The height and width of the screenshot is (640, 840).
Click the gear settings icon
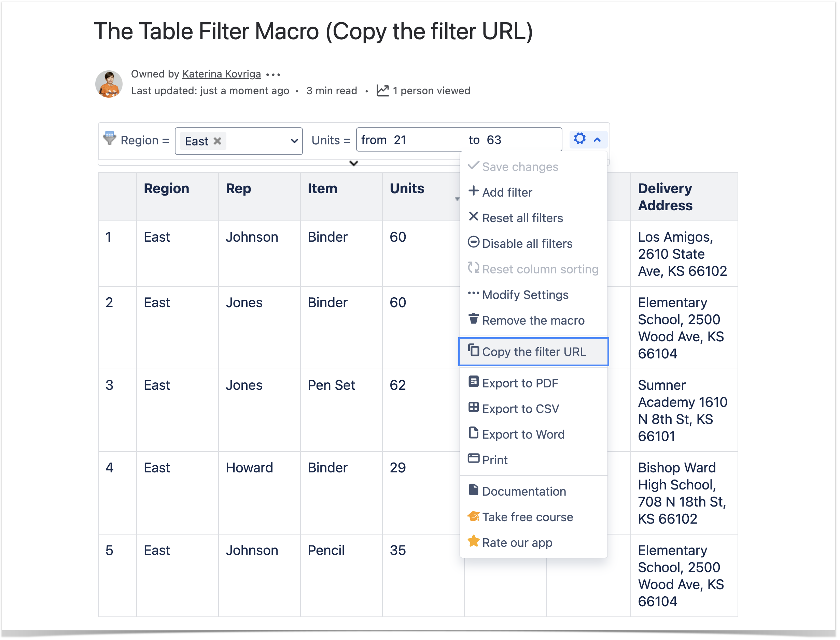[x=580, y=139]
